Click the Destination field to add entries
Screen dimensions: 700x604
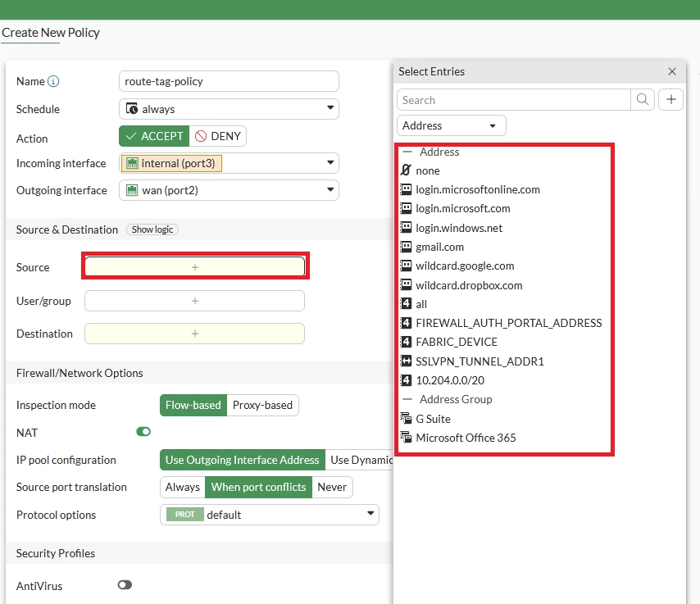point(194,334)
